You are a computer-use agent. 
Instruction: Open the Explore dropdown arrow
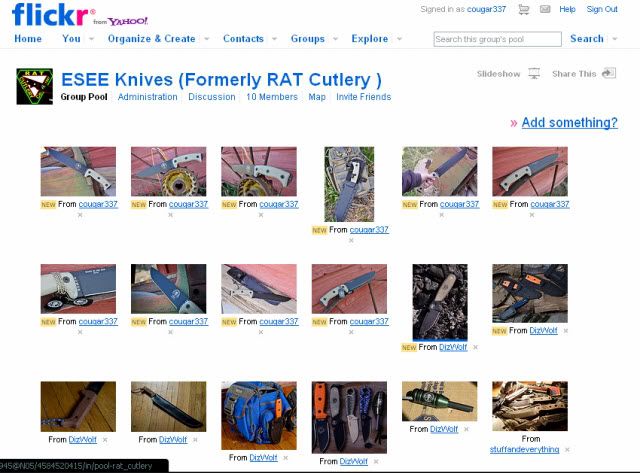point(399,39)
